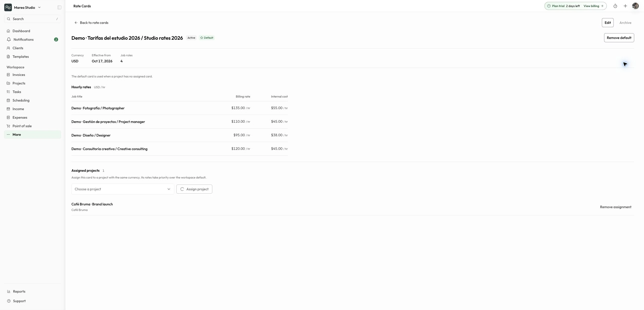Click Demo · Diseño / Designer row title
This screenshot has width=644, height=310.
pos(91,135)
